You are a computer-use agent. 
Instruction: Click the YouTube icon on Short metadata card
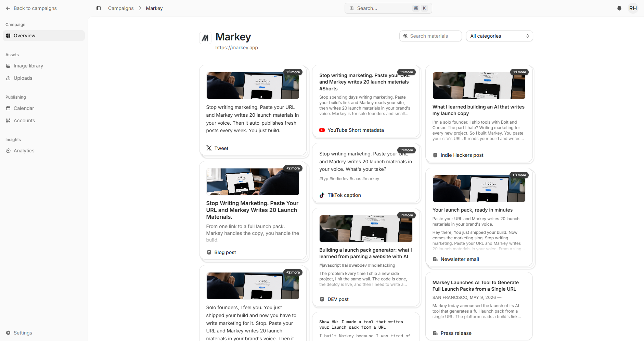pos(322,130)
